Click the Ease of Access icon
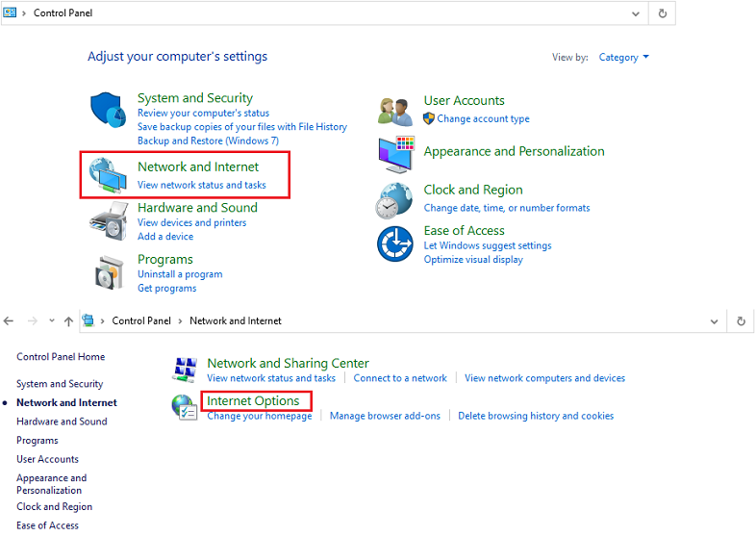The image size is (756, 537). (395, 243)
